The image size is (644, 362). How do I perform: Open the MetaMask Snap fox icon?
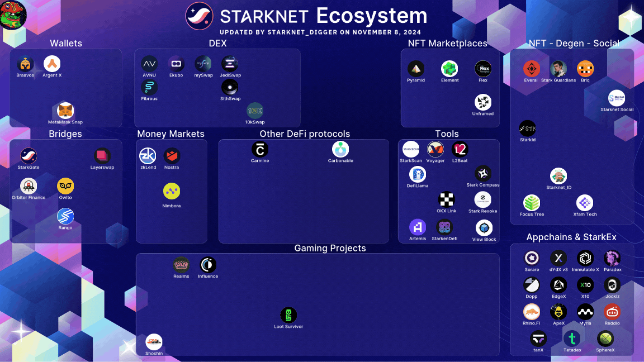click(65, 111)
